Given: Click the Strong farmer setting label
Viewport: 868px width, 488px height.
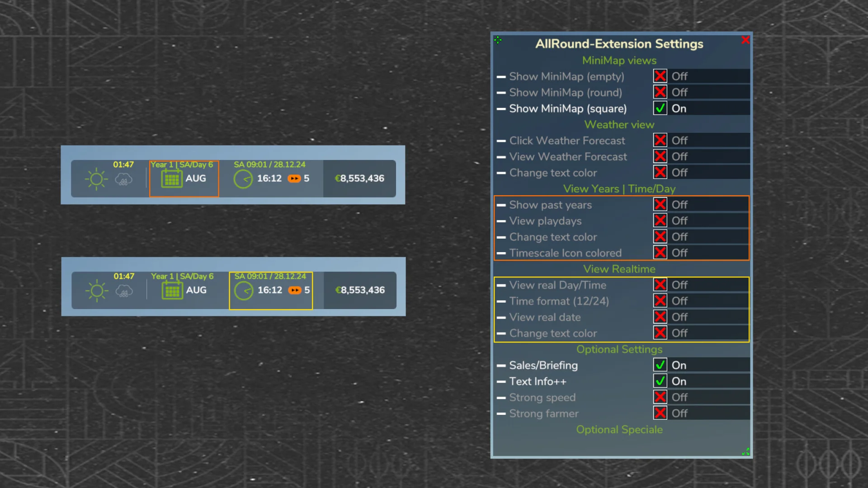Looking at the screenshot, I should 543,413.
